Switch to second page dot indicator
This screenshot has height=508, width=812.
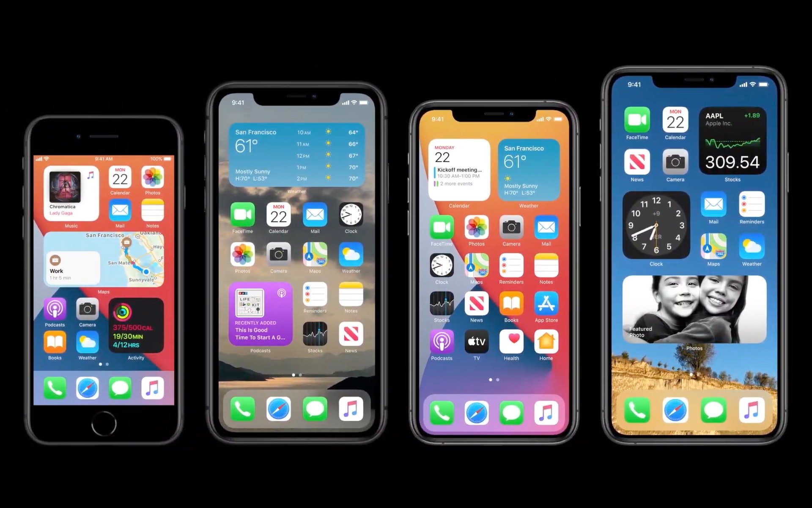(302, 374)
